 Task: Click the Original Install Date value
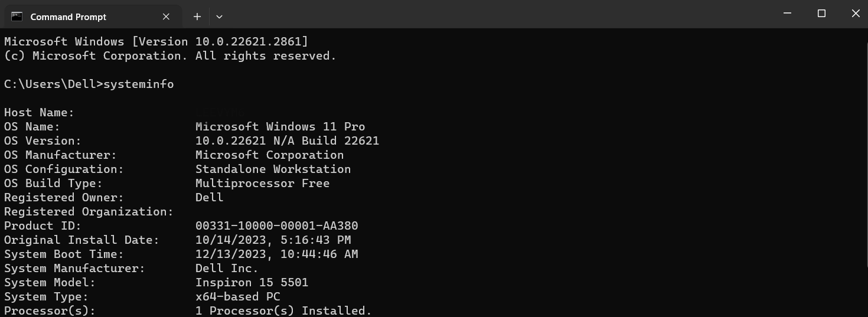[273, 240]
